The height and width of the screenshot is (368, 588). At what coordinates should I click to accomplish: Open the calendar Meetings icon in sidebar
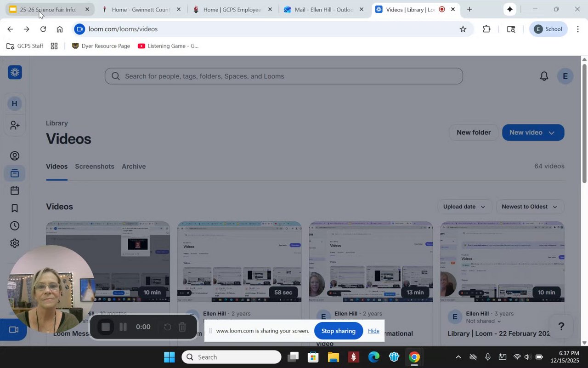pyautogui.click(x=15, y=190)
